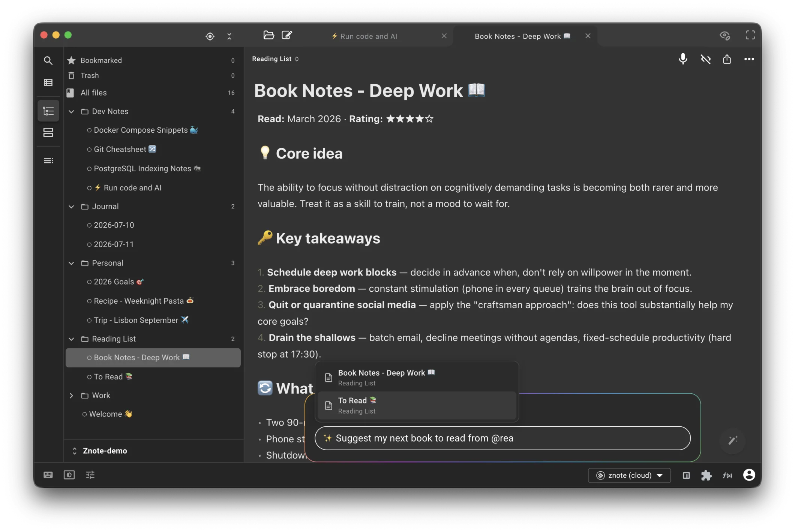Click the AI prompt input field
Screen dimensions: 795x532
tap(502, 438)
